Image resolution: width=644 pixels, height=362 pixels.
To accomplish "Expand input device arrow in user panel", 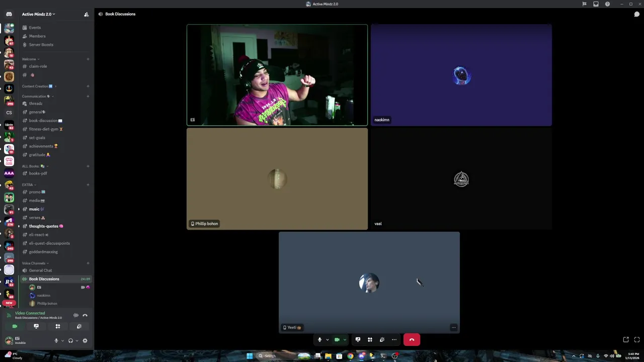I will click(x=62, y=341).
